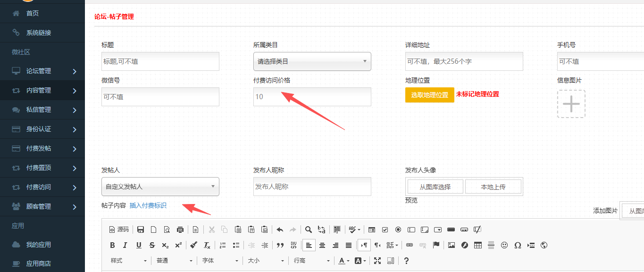644x272 pixels.
Task: Click the Insert Link chain icon
Action: (x=410, y=245)
